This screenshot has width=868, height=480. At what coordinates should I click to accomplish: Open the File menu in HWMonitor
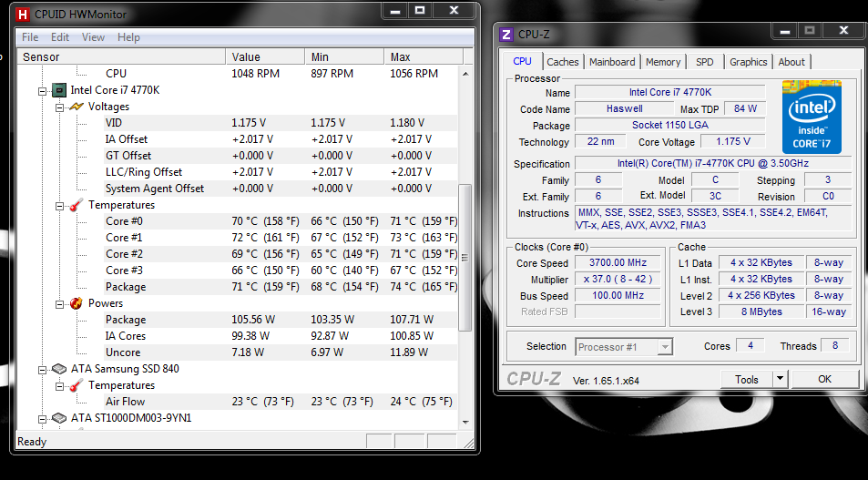pyautogui.click(x=30, y=37)
